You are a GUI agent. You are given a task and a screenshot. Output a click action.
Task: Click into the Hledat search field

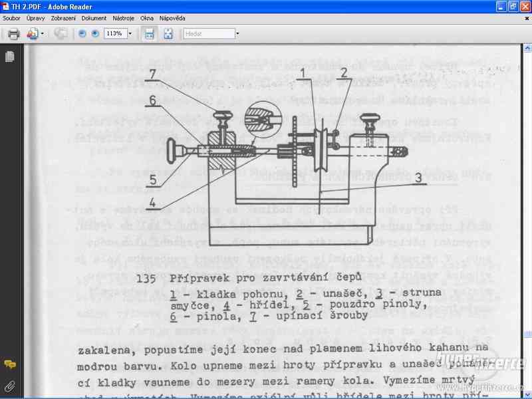[x=207, y=33]
